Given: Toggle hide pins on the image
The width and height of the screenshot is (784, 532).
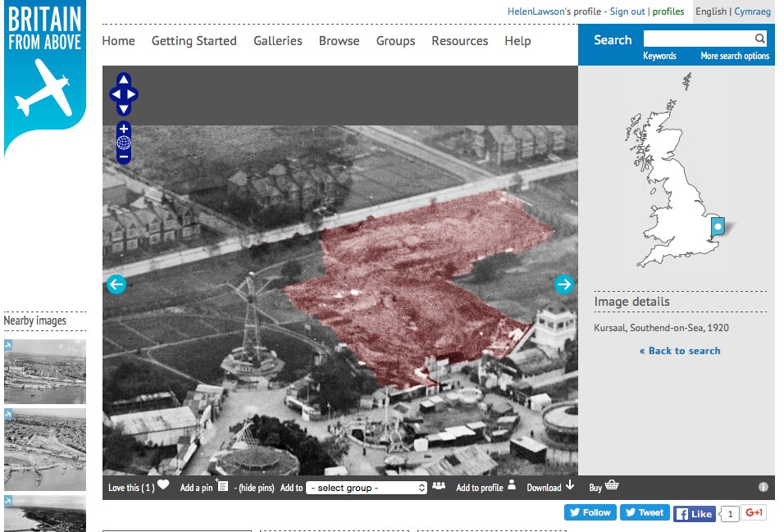Looking at the screenshot, I should [255, 488].
